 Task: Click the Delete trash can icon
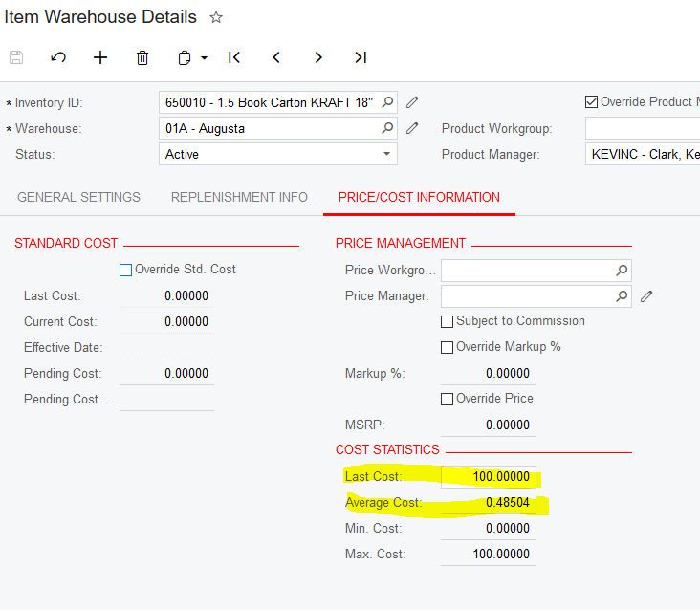coord(142,57)
